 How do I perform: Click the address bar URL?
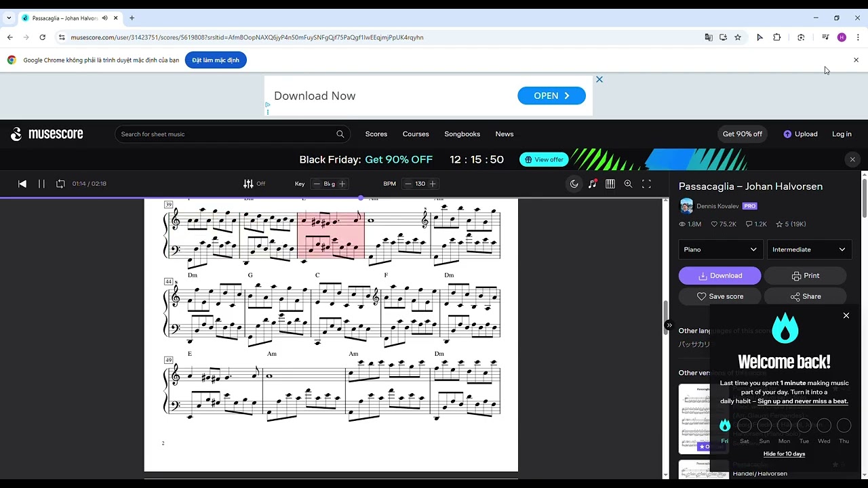coord(247,37)
